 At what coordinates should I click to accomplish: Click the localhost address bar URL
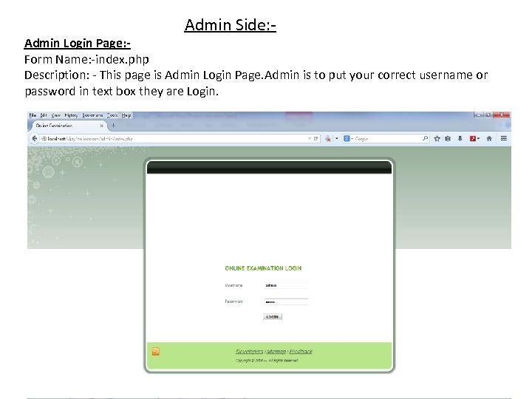pyautogui.click(x=90, y=138)
